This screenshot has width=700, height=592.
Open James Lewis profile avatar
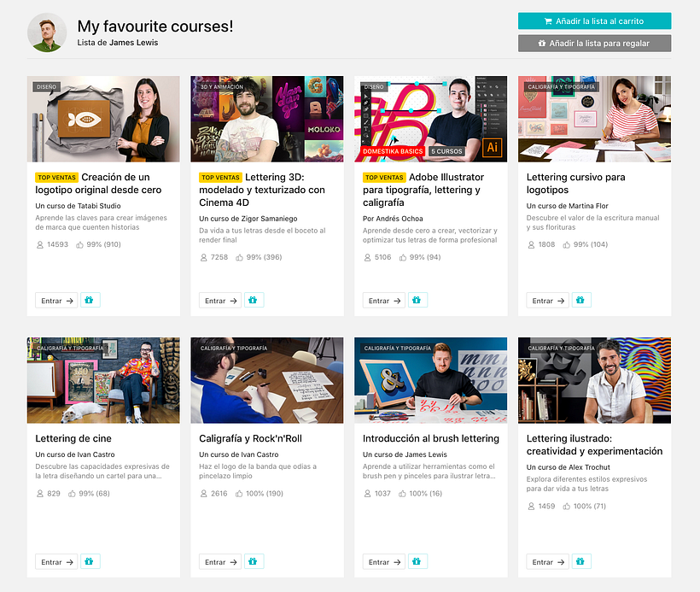pyautogui.click(x=47, y=32)
